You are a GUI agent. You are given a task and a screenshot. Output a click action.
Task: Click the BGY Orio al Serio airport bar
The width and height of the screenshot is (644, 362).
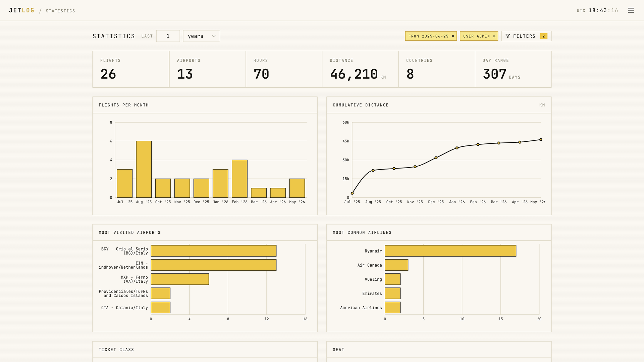[213, 251]
